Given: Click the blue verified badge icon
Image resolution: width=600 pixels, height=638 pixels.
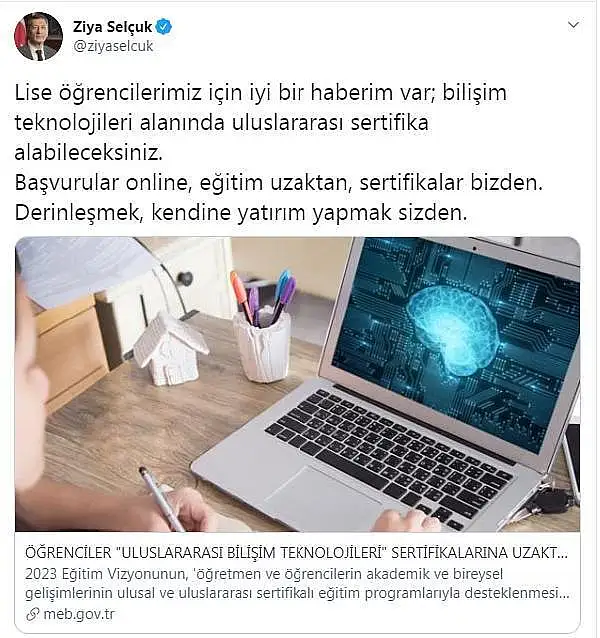Looking at the screenshot, I should (x=164, y=27).
